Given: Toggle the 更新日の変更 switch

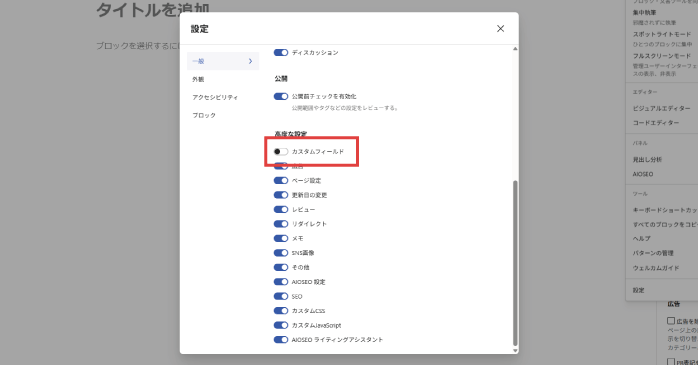Looking at the screenshot, I should pos(281,195).
